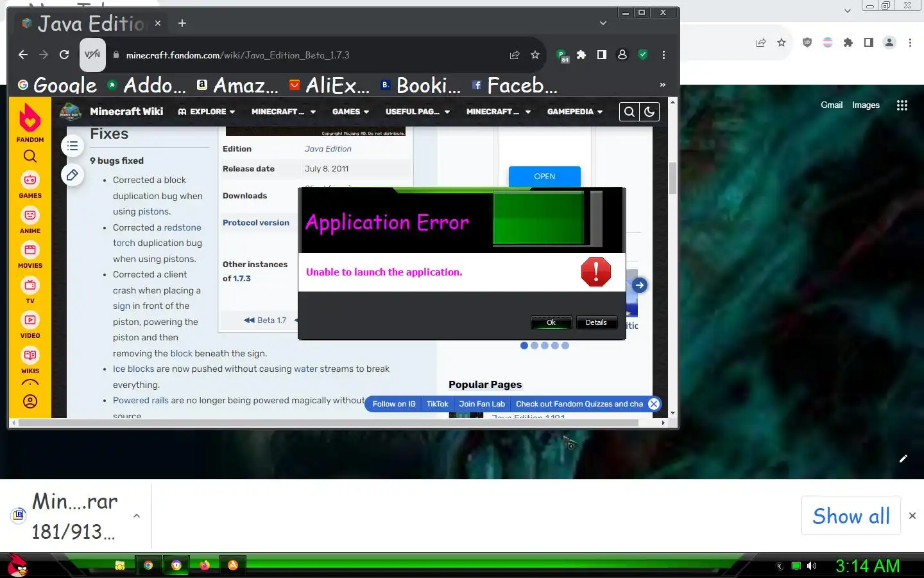Toggle dark mode moon icon
The width and height of the screenshot is (924, 578).
[649, 112]
